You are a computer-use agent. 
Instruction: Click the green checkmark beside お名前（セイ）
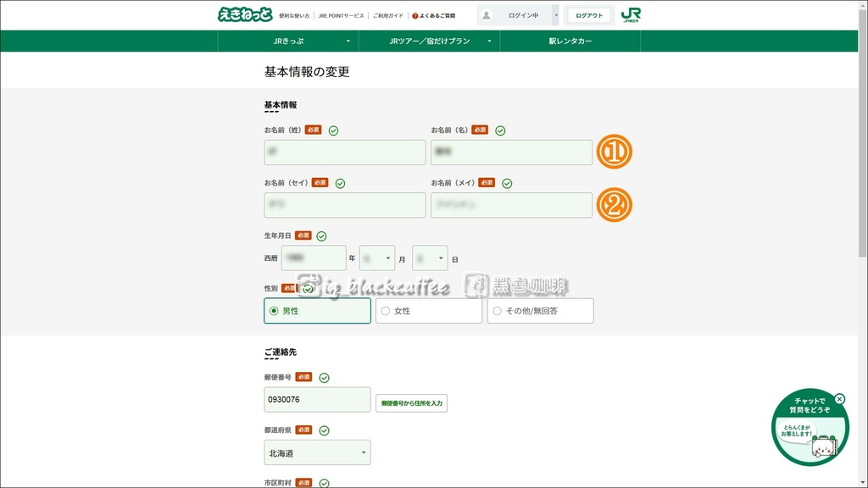coord(341,183)
